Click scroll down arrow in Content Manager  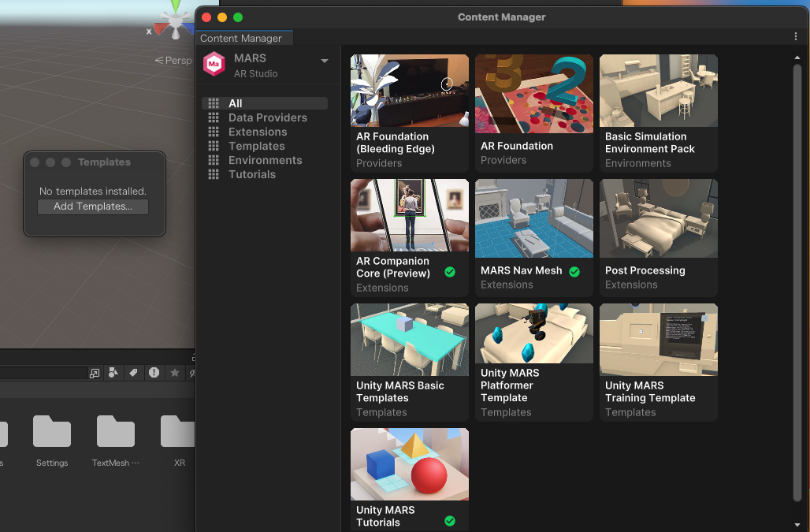tap(797, 525)
